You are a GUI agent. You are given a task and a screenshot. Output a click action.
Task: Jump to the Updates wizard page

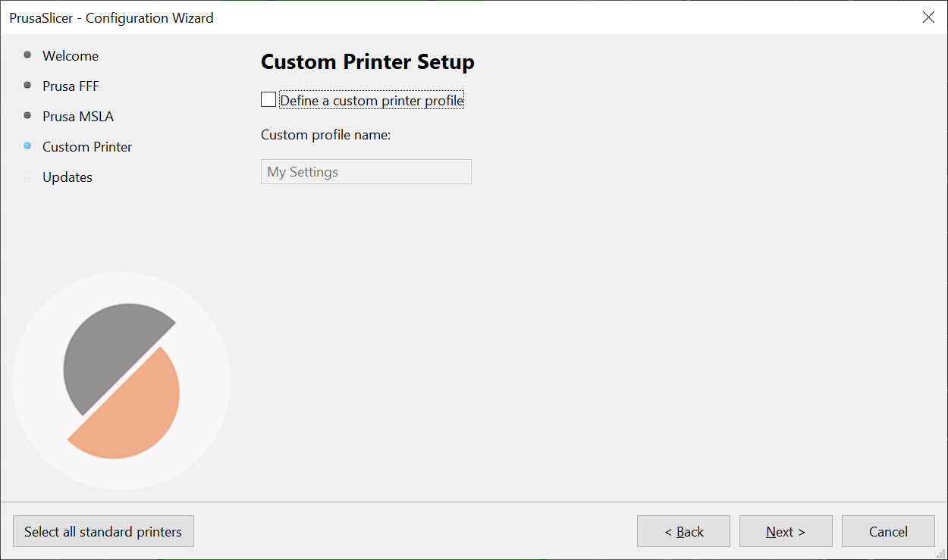(x=67, y=177)
